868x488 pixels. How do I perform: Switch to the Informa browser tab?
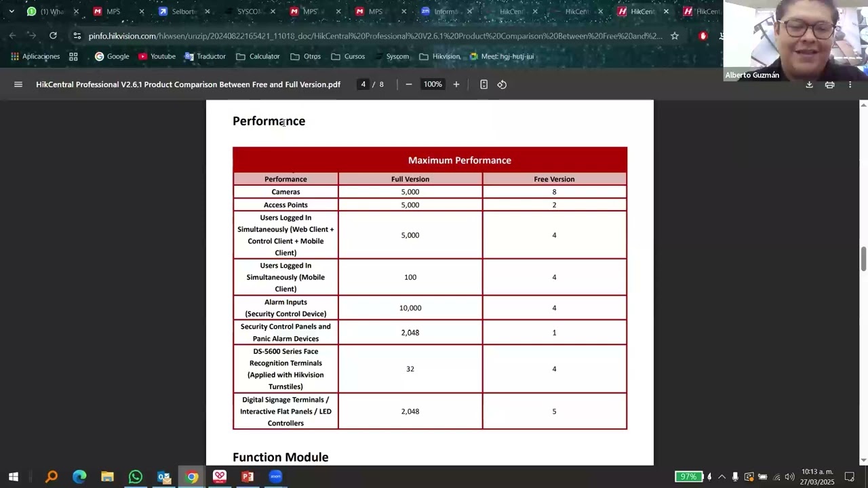coord(446,12)
